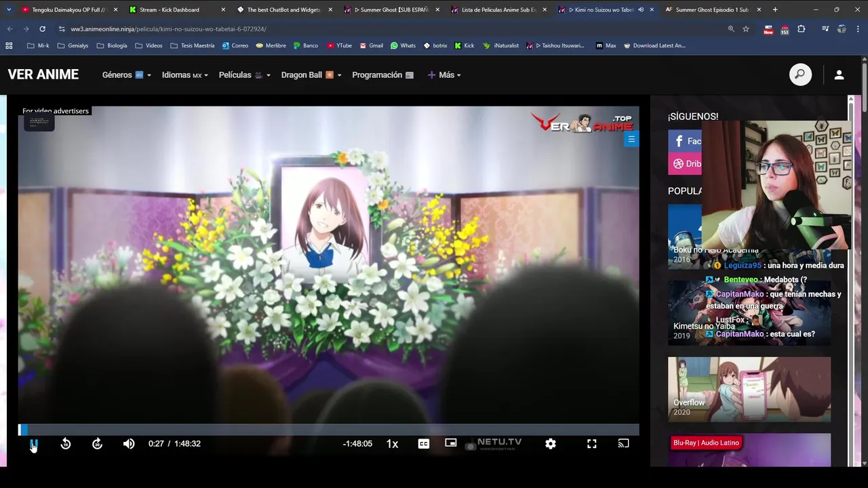Image resolution: width=868 pixels, height=488 pixels.
Task: Open the Whats bookmark
Action: [403, 45]
